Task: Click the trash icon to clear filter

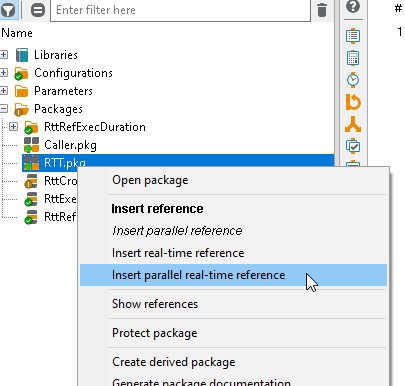Action: point(322,10)
